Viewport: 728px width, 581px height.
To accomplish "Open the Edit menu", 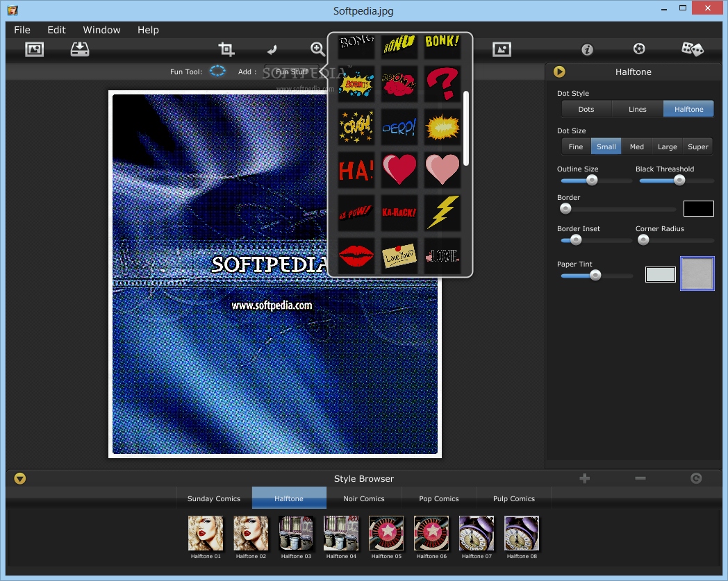I will pyautogui.click(x=57, y=30).
